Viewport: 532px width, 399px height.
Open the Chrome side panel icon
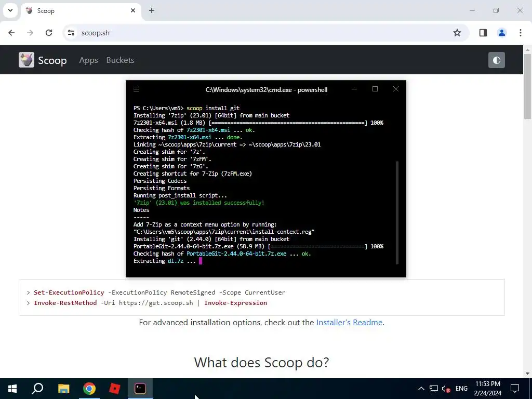pyautogui.click(x=483, y=33)
